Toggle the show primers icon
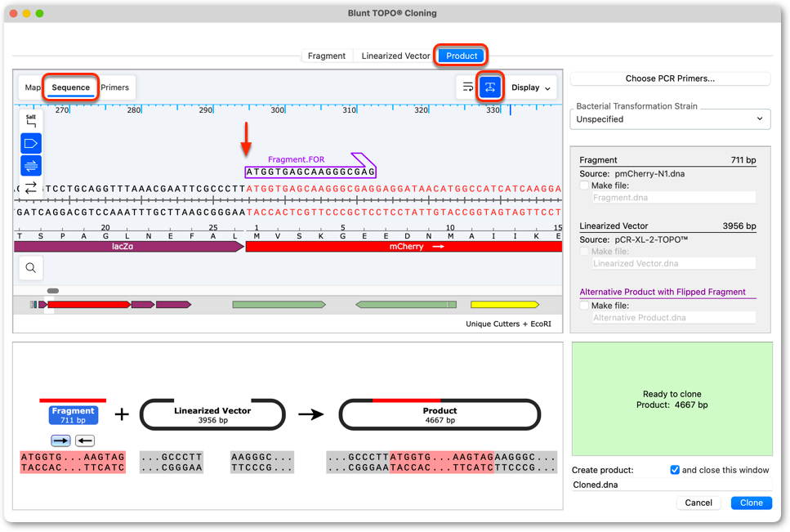790x532 pixels. [x=31, y=165]
